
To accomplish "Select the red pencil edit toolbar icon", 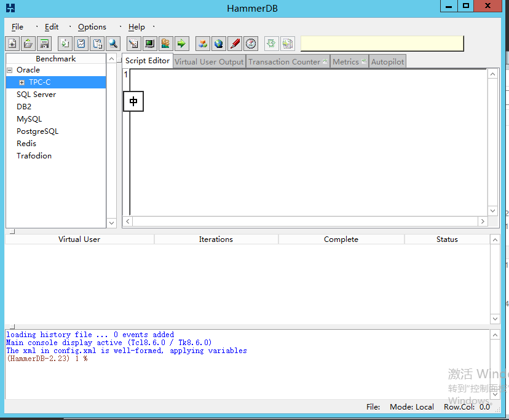I will pos(234,43).
